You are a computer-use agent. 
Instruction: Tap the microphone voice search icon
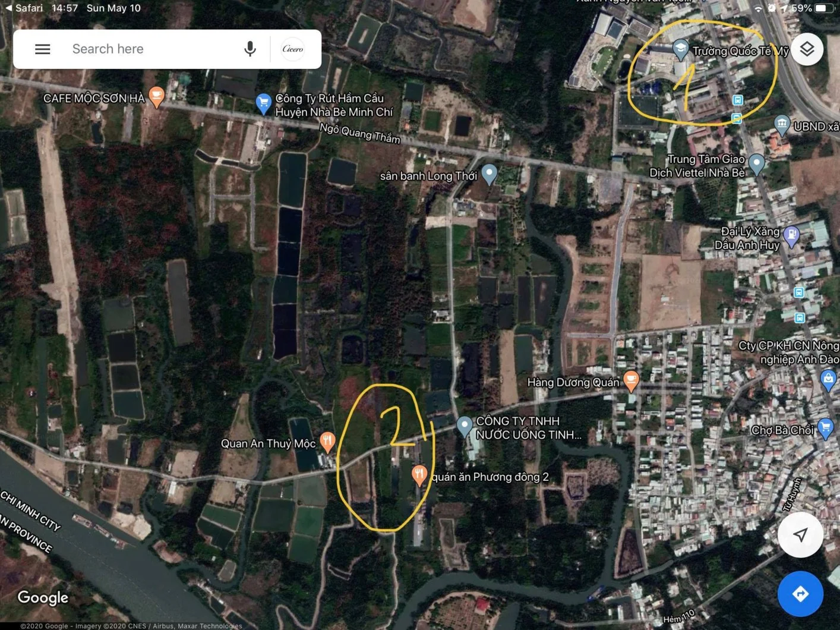click(250, 49)
